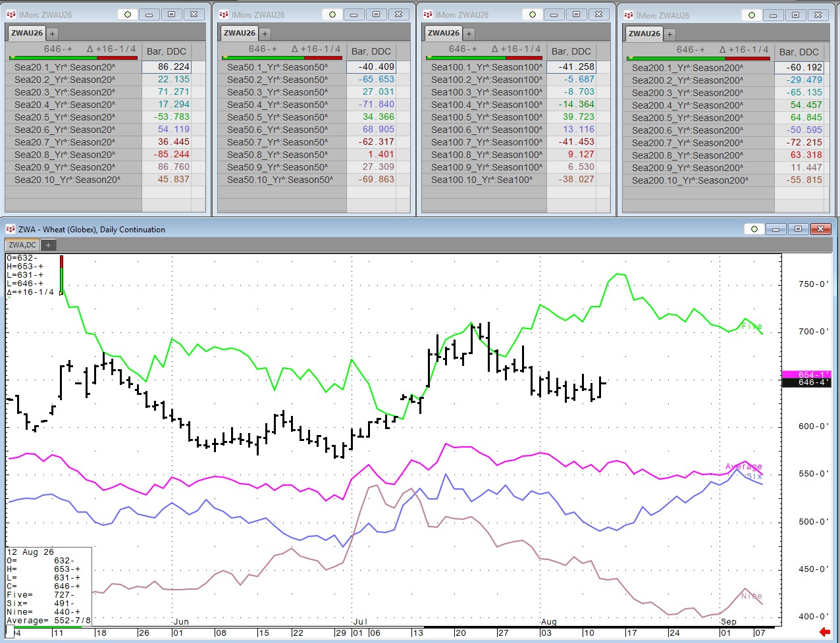
Task: Minimize the ZWA Wheat chart window
Action: pos(776,229)
